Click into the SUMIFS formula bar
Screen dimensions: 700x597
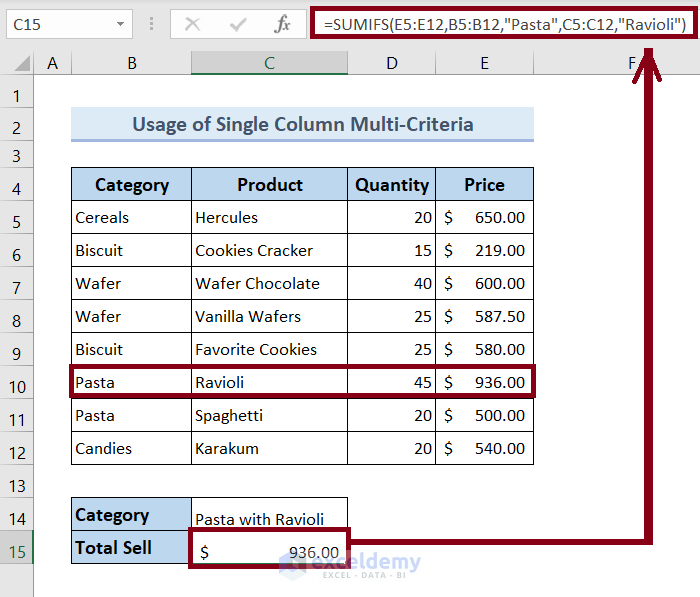point(500,24)
